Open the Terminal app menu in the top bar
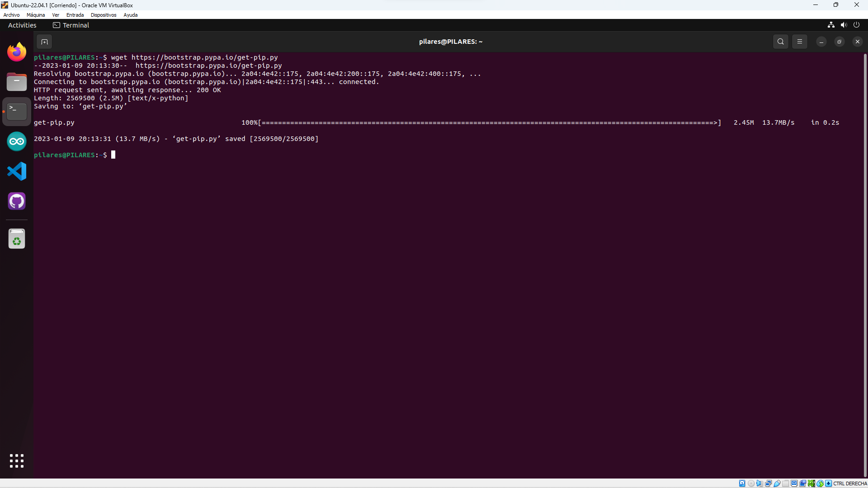 pos(71,25)
